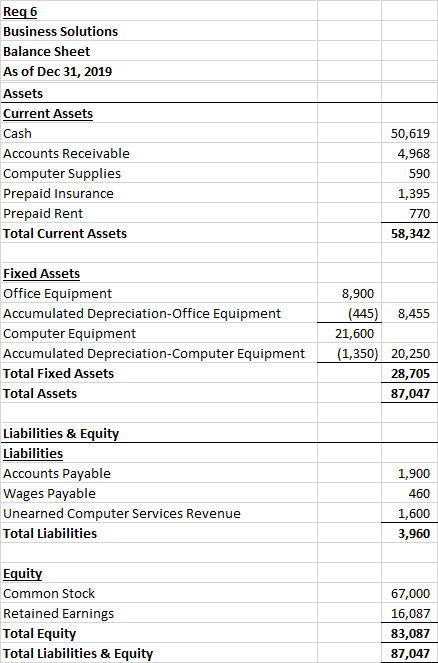Select the Total Assets value 87,047
The image size is (438, 663).
pyautogui.click(x=411, y=394)
